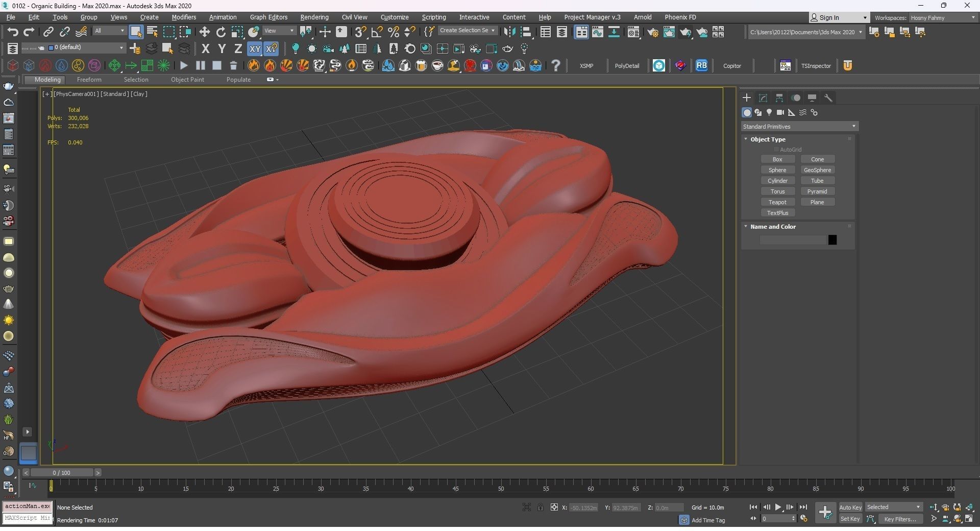980x531 pixels.
Task: Choose the Select and Move tool
Action: point(205,32)
